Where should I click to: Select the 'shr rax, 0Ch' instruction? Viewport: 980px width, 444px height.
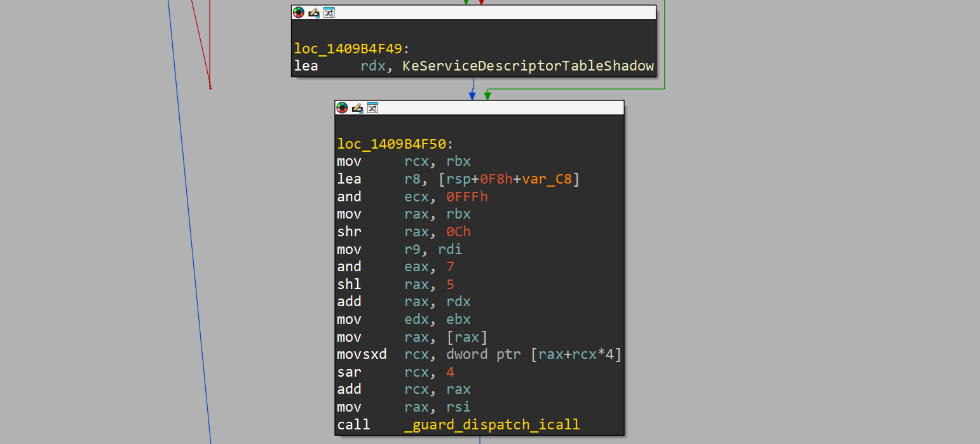click(x=404, y=232)
